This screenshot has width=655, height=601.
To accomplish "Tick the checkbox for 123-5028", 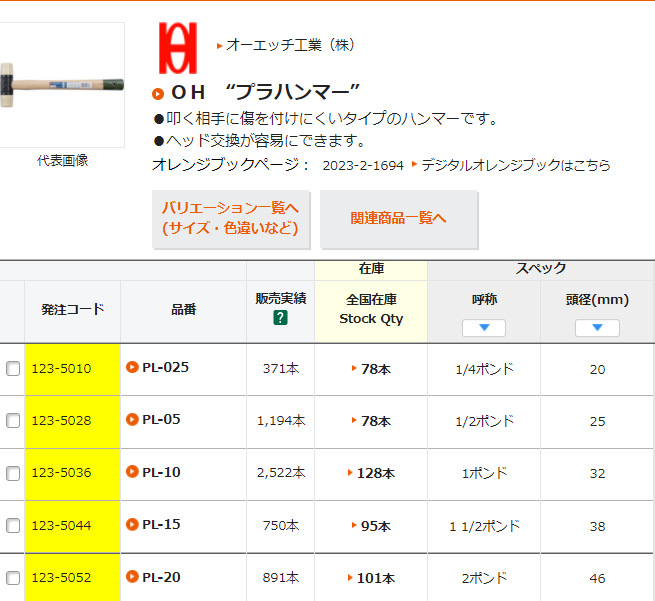I will click(x=13, y=421).
